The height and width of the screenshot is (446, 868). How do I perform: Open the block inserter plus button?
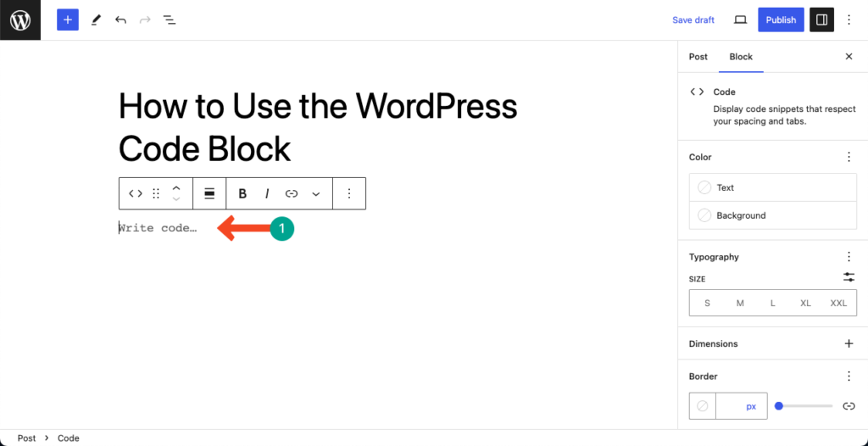(x=68, y=20)
